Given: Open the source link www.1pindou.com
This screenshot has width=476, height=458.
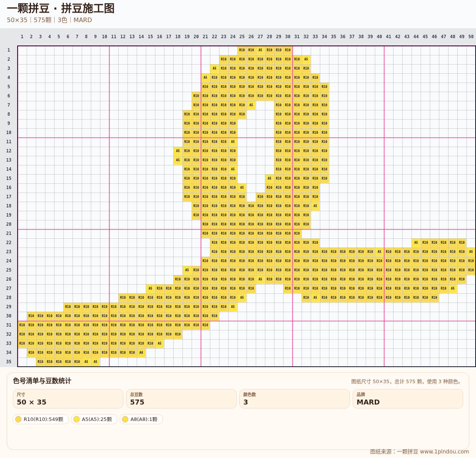Looking at the screenshot, I should click(444, 452).
